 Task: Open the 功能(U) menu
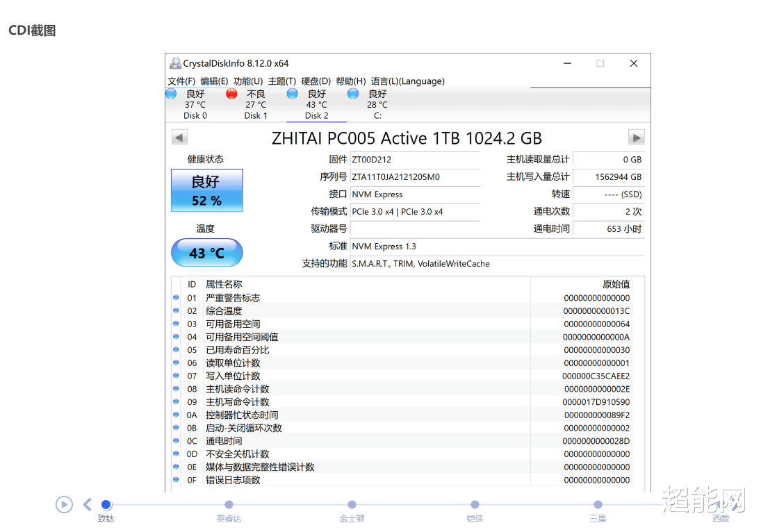click(x=248, y=81)
